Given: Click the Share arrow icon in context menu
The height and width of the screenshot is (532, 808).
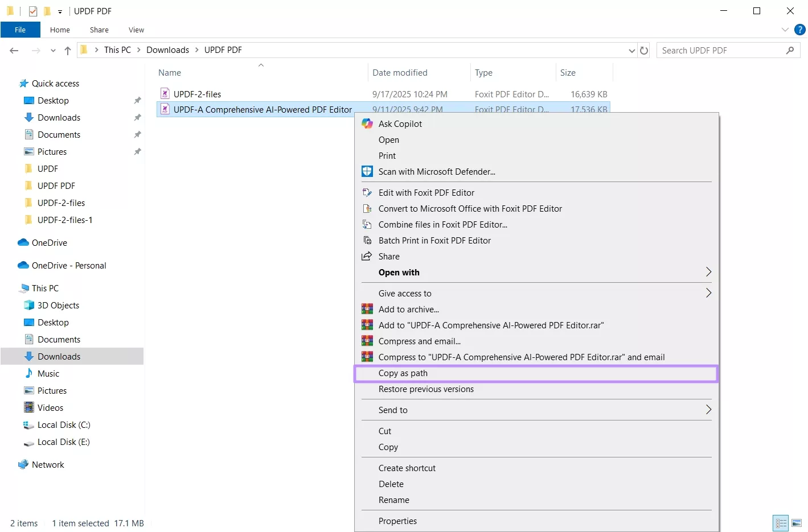Looking at the screenshot, I should pos(367,256).
